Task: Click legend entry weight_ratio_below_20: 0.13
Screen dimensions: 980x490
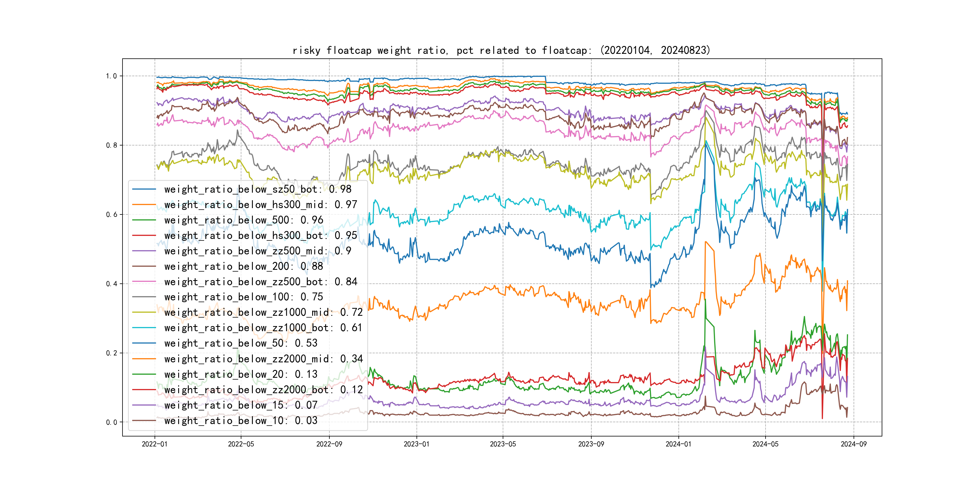Action: click(240, 374)
